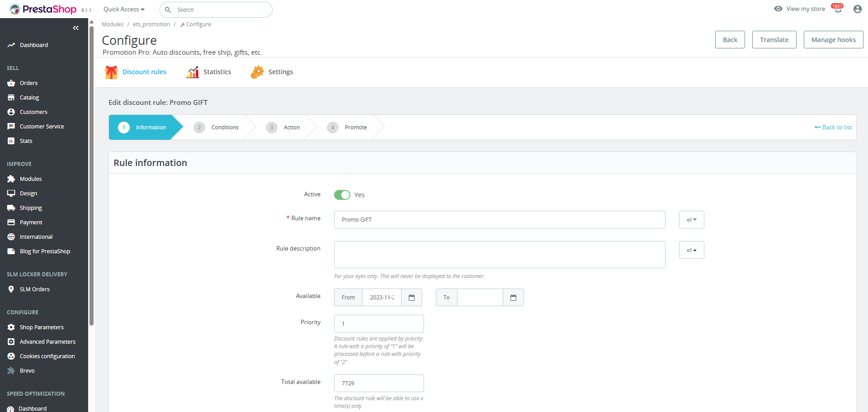Open the To date calendar picker

click(x=513, y=298)
